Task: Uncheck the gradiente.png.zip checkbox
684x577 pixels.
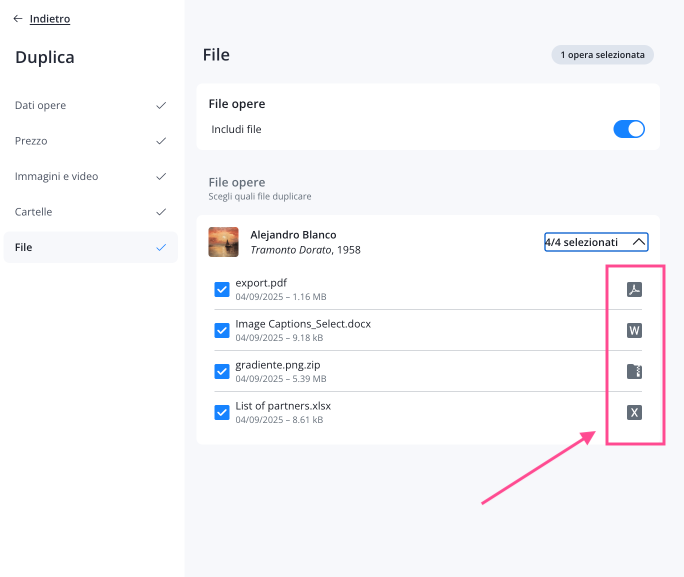Action: (x=222, y=371)
